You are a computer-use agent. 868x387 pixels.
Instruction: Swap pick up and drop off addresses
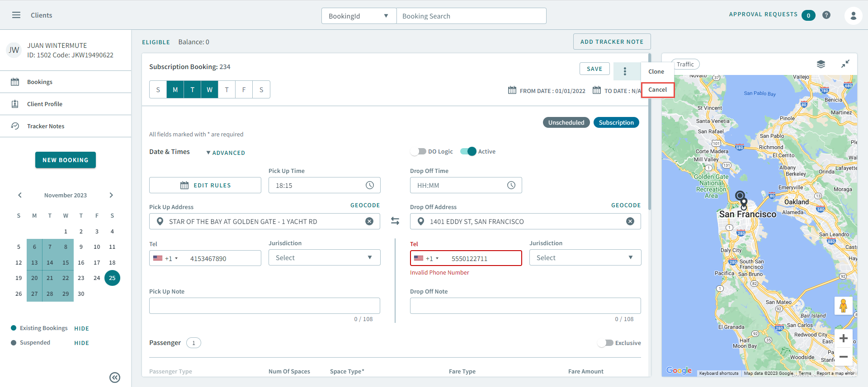395,221
